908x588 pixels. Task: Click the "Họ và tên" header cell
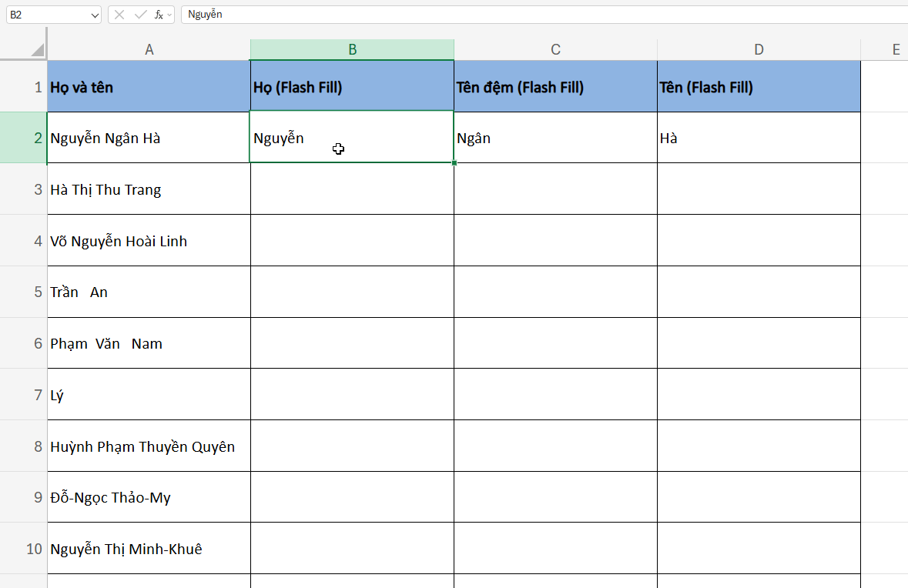tap(149, 87)
